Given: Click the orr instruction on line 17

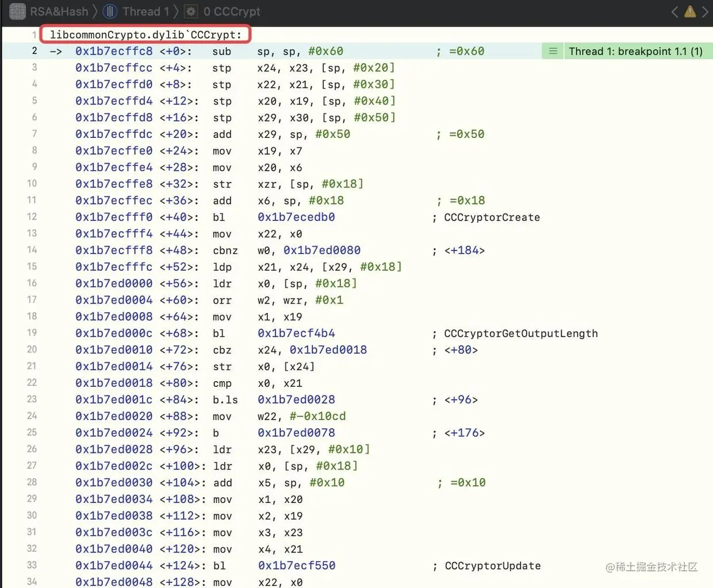Looking at the screenshot, I should click(222, 300).
